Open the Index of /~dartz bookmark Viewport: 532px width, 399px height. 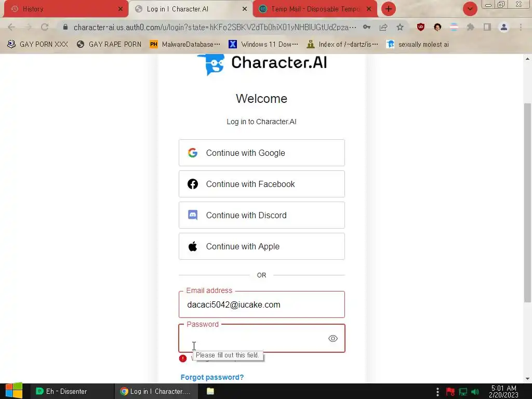[342, 45]
